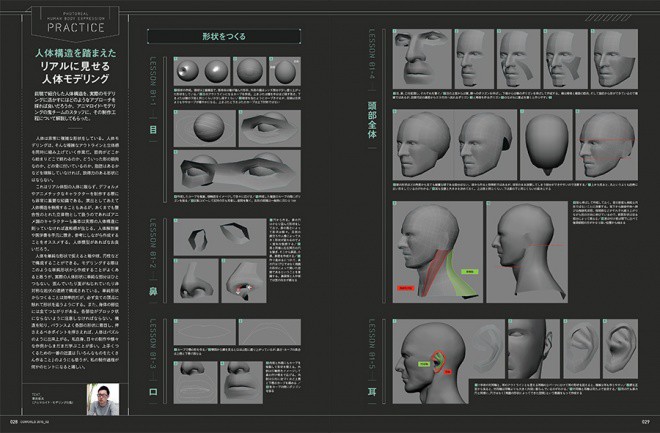Click the 人体モデリング article title
The height and width of the screenshot is (433, 660).
coord(75,79)
